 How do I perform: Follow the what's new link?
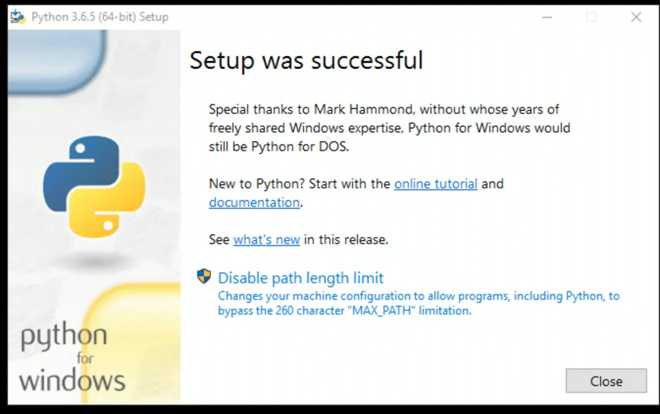[x=266, y=240]
